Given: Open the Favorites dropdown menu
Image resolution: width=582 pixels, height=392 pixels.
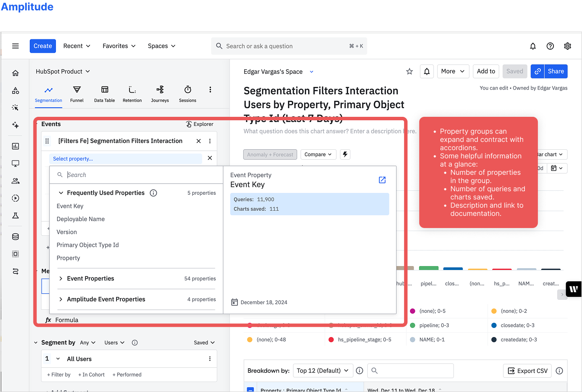Looking at the screenshot, I should (119, 46).
